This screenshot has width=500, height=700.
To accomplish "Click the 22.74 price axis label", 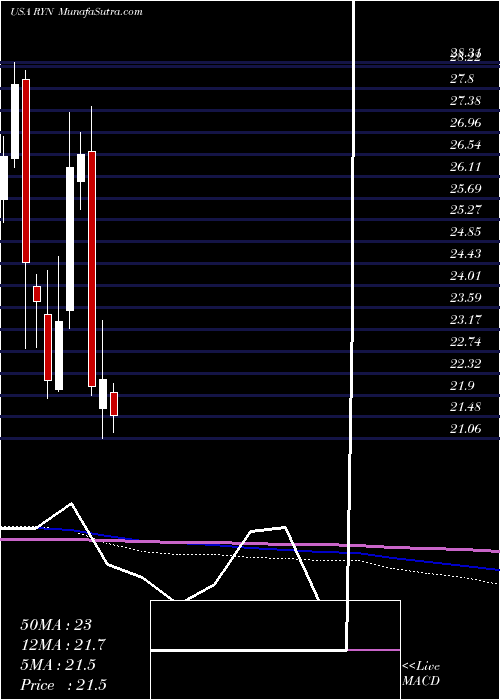I will pos(466,342).
